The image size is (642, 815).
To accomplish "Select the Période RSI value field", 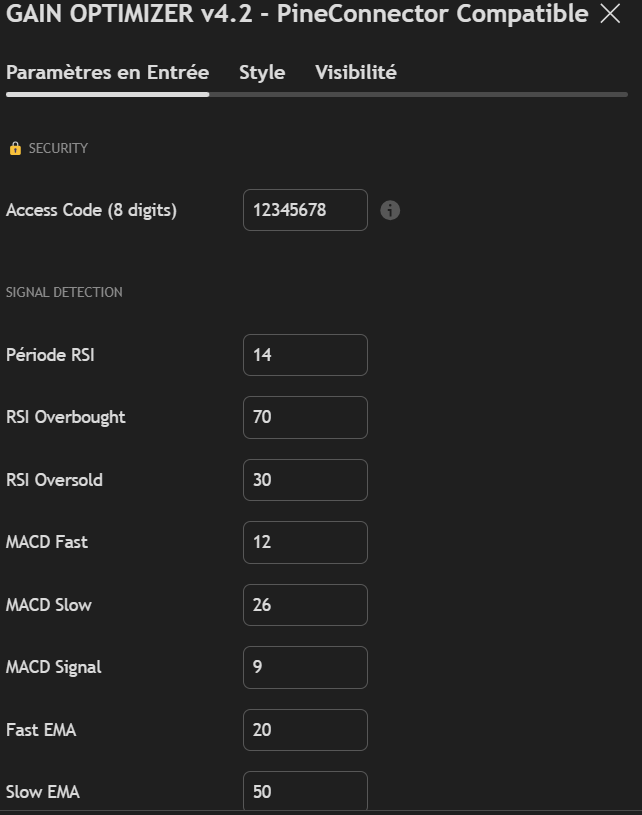I will [305, 355].
